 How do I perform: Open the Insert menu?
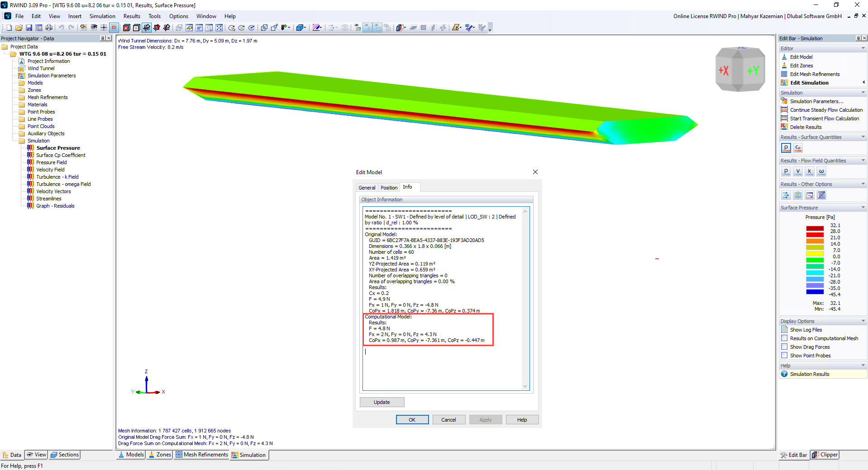coord(75,16)
